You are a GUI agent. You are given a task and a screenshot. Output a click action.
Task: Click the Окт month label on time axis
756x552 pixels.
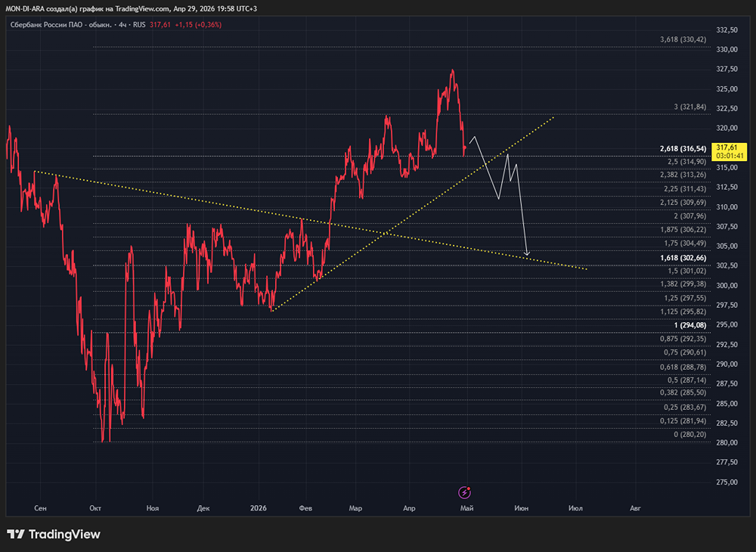[95, 508]
